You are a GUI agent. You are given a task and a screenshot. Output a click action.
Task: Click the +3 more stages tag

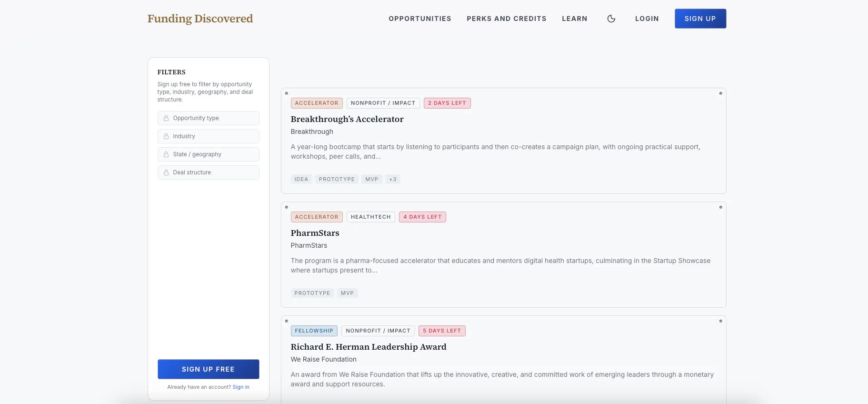(x=392, y=179)
